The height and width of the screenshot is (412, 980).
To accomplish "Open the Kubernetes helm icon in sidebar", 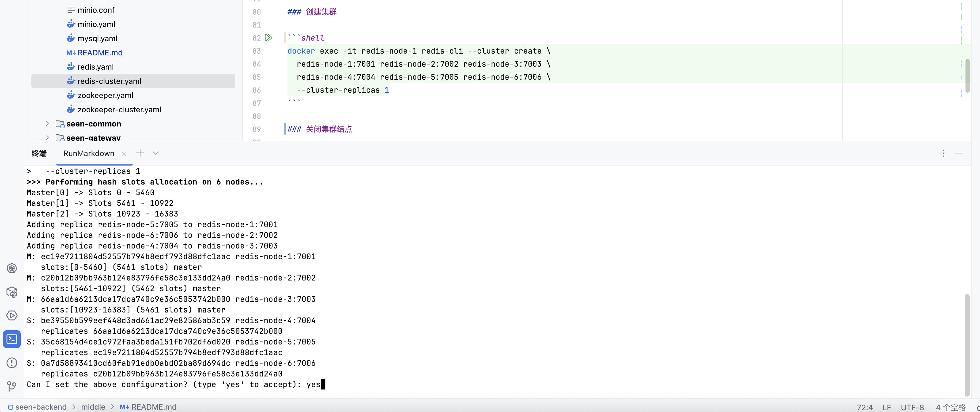I will click(x=12, y=268).
